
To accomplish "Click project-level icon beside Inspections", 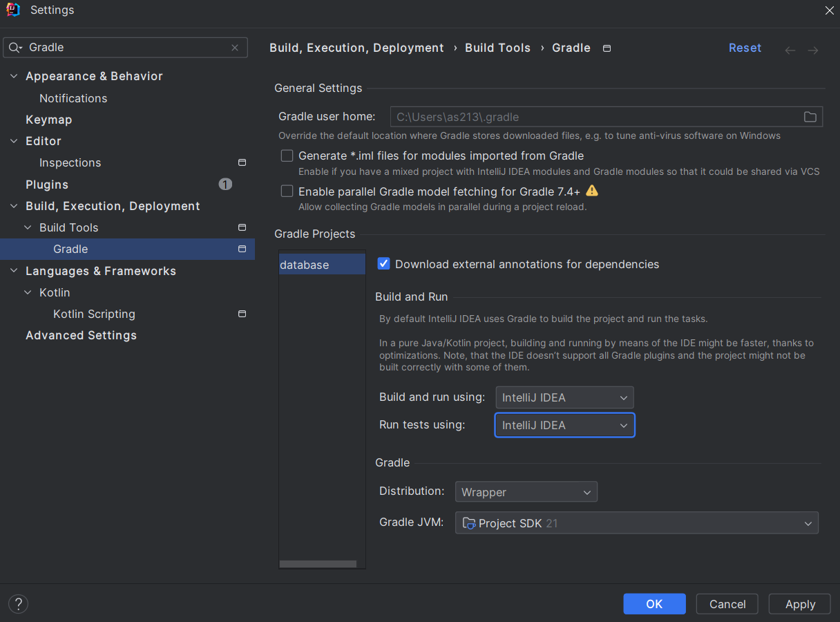I will pyautogui.click(x=242, y=162).
